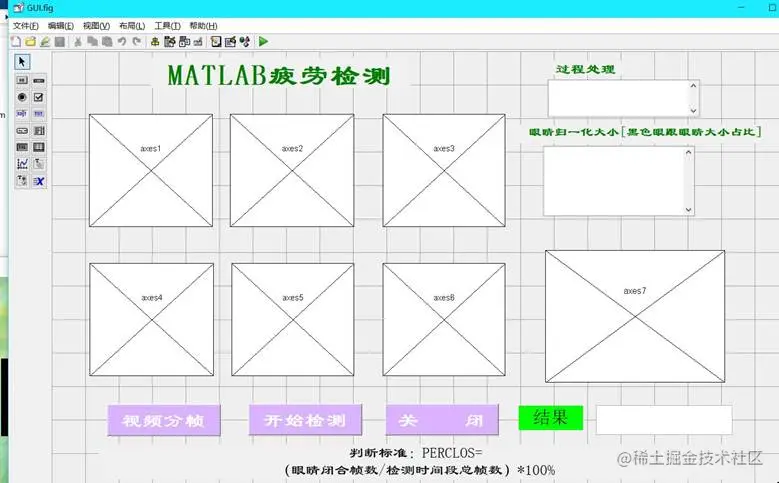Select the axes2 placeholder

292,170
